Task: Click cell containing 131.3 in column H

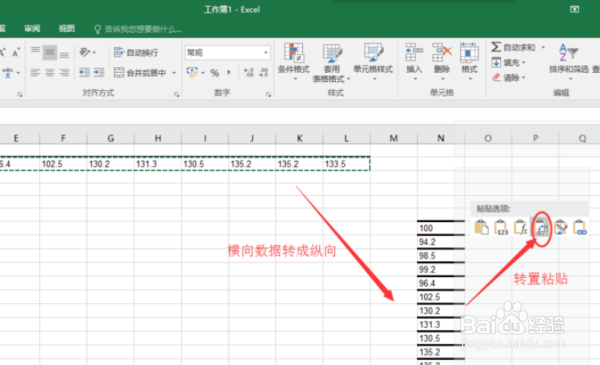Action: [x=158, y=164]
